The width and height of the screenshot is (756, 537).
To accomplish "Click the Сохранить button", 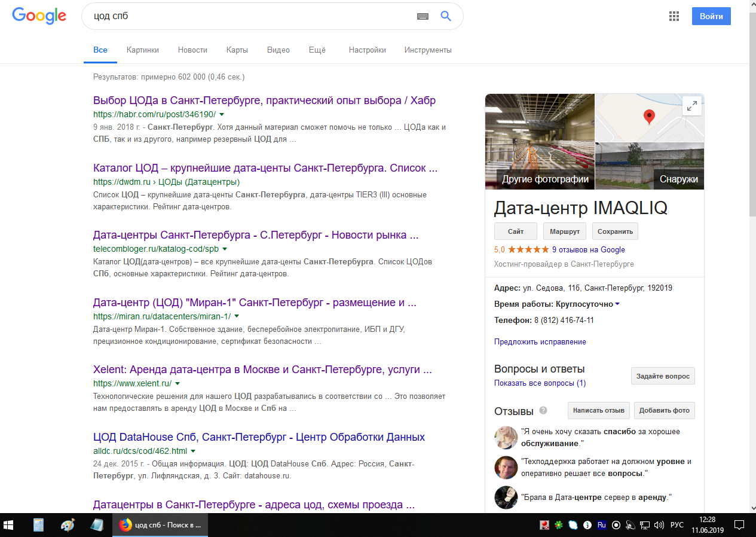I will 615,231.
